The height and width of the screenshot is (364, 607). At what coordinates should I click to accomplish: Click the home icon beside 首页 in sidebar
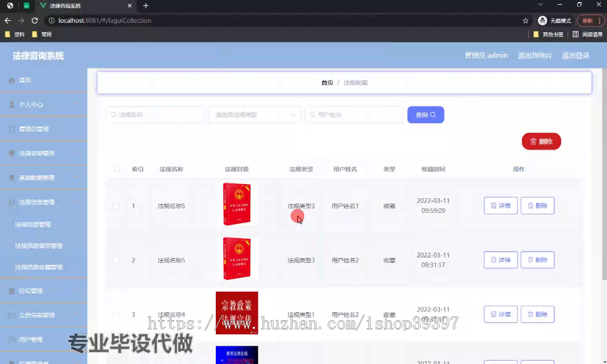point(11,80)
